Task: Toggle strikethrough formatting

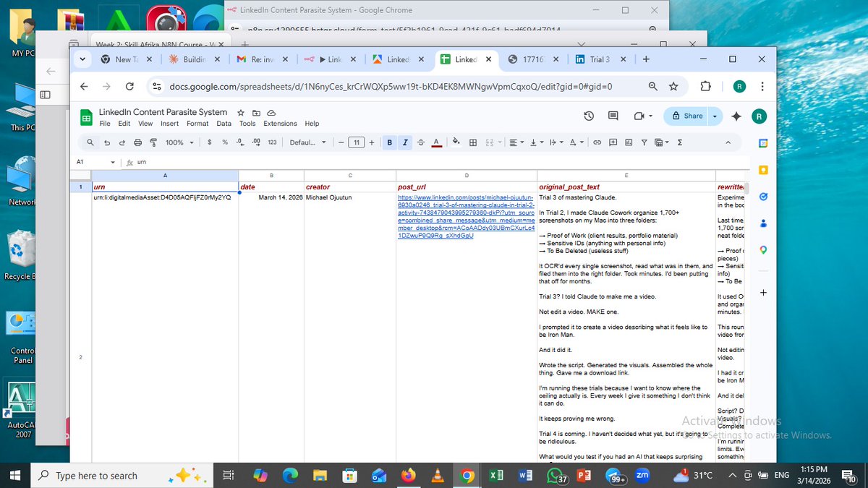Action: click(421, 142)
